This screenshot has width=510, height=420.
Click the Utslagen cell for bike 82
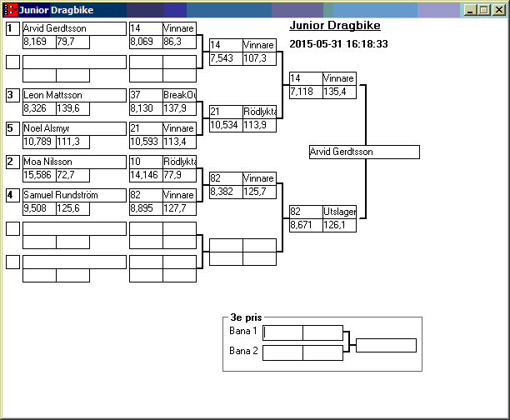pyautogui.click(x=339, y=212)
